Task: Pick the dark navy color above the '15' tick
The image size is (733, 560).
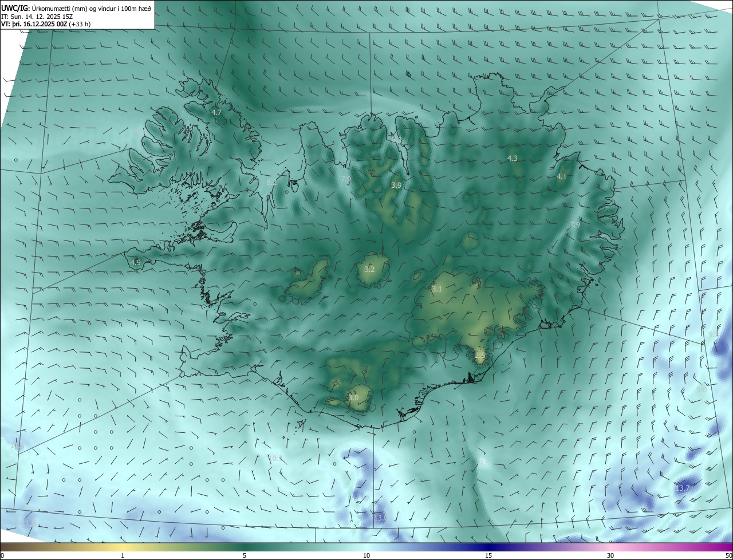Action: tap(488, 547)
